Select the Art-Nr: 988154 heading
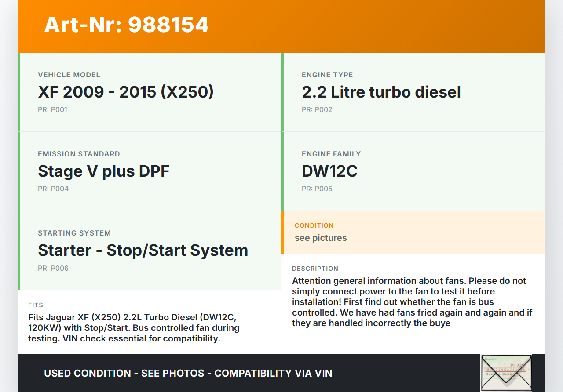This screenshot has height=392, width=563. (x=126, y=25)
